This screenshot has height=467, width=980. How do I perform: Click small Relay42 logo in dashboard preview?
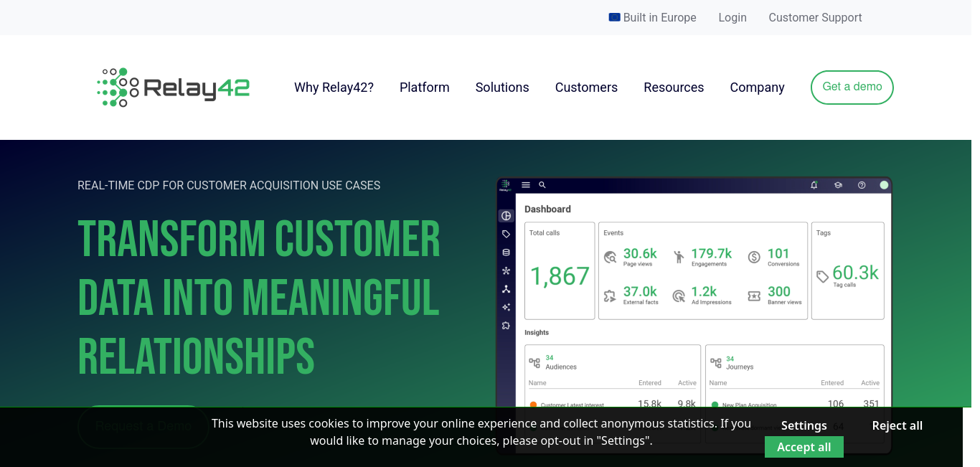point(505,186)
